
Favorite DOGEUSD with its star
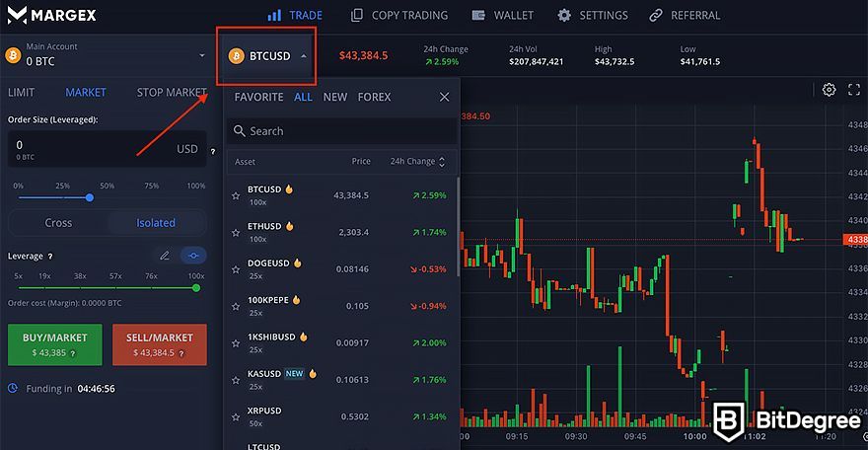pos(236,269)
